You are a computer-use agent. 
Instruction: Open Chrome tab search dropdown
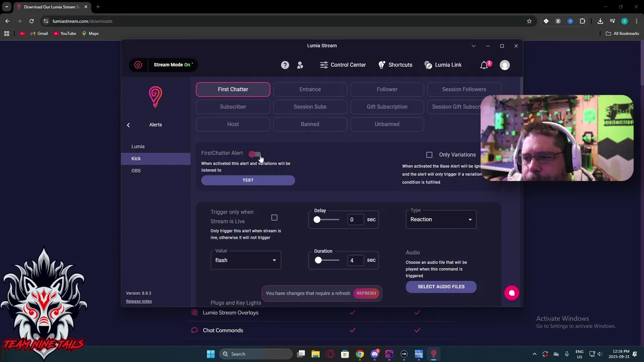coord(7,7)
